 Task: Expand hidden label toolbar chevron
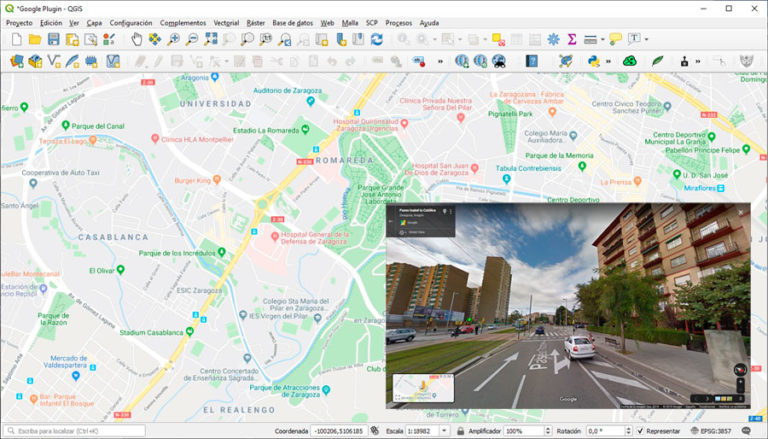[x=440, y=61]
